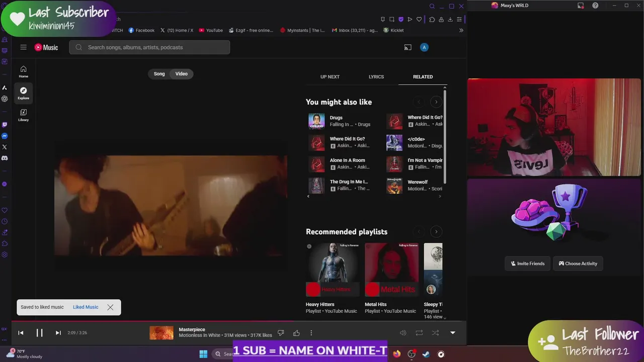Screen dimensions: 644x362
Task: Select the </c0de> track
Action: click(x=415, y=143)
